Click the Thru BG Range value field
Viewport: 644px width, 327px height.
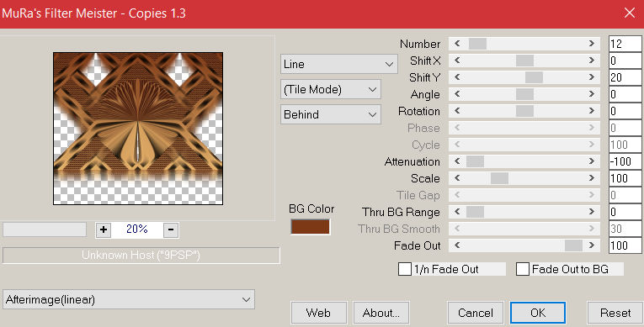625,212
